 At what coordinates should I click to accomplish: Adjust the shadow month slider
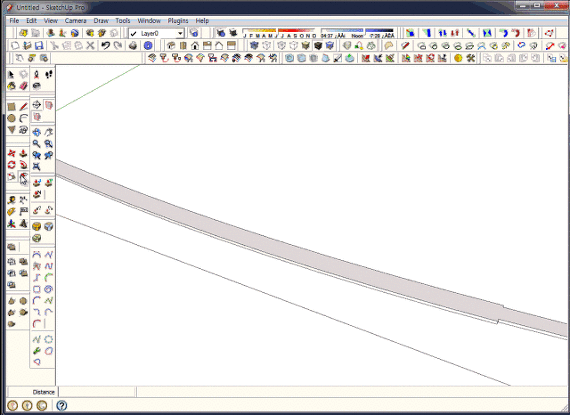click(278, 33)
